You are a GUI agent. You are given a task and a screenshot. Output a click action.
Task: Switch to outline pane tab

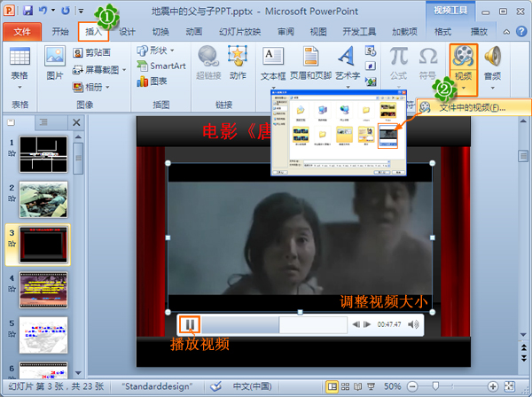43,122
